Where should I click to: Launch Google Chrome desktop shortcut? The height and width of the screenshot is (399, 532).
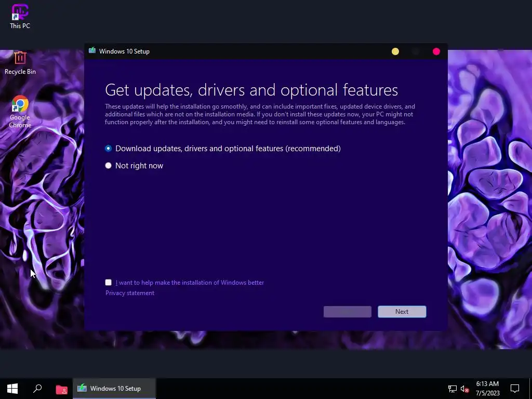click(20, 112)
